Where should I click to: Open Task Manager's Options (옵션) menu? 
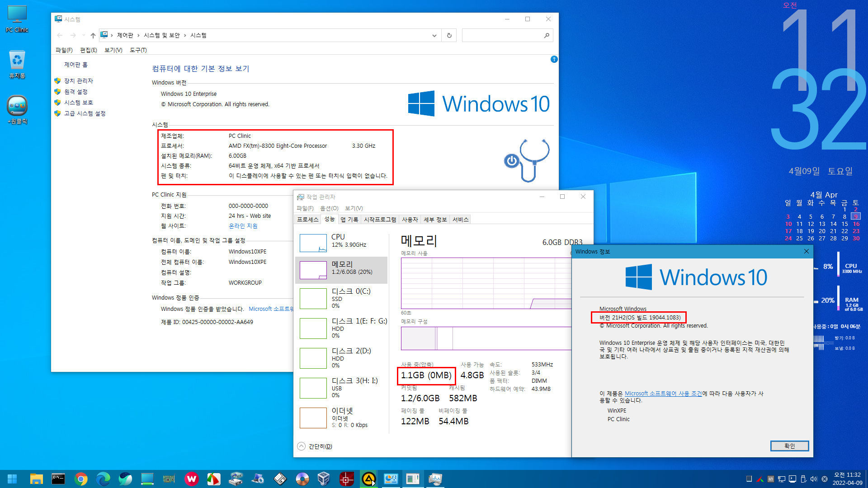(x=329, y=208)
